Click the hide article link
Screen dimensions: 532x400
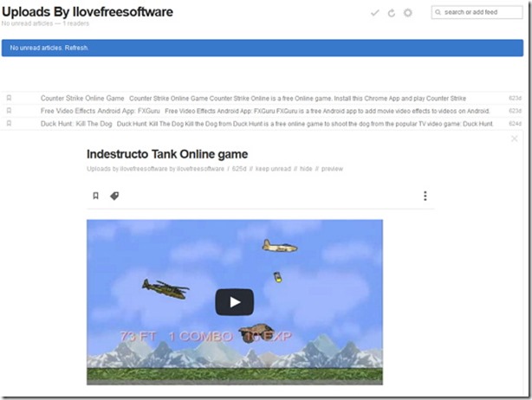click(306, 169)
